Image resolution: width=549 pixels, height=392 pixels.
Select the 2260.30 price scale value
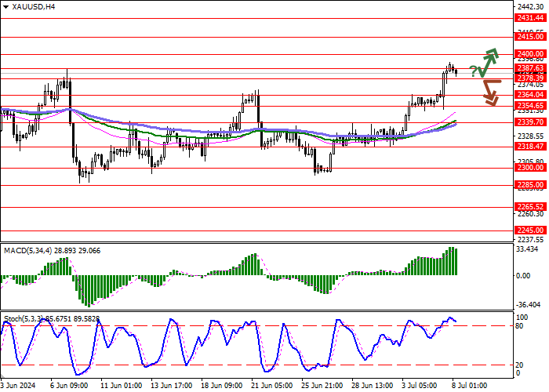pyautogui.click(x=530, y=214)
